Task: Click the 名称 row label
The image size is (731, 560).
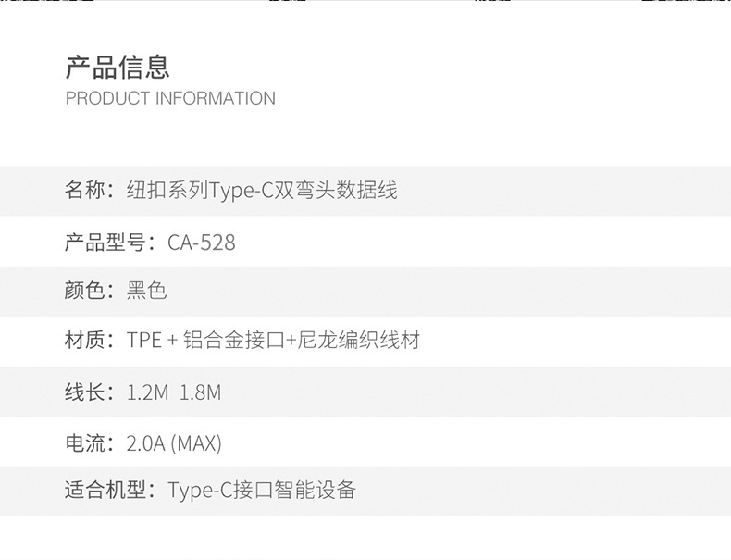Action: coord(85,191)
